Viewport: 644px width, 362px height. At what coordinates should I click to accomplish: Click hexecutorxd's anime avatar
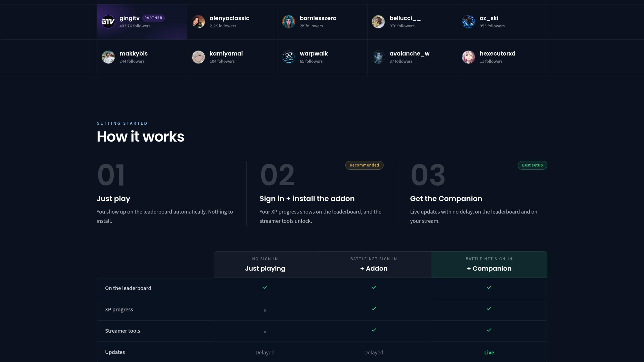pos(468,57)
